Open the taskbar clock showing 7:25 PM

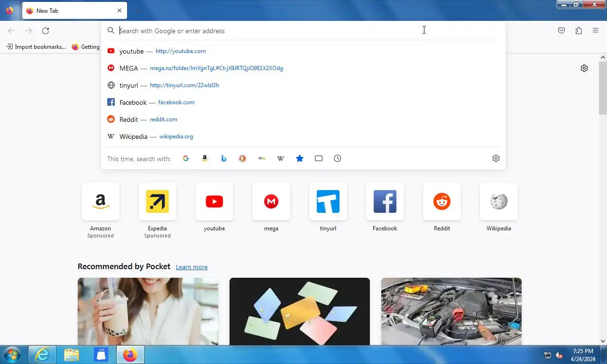point(583,355)
